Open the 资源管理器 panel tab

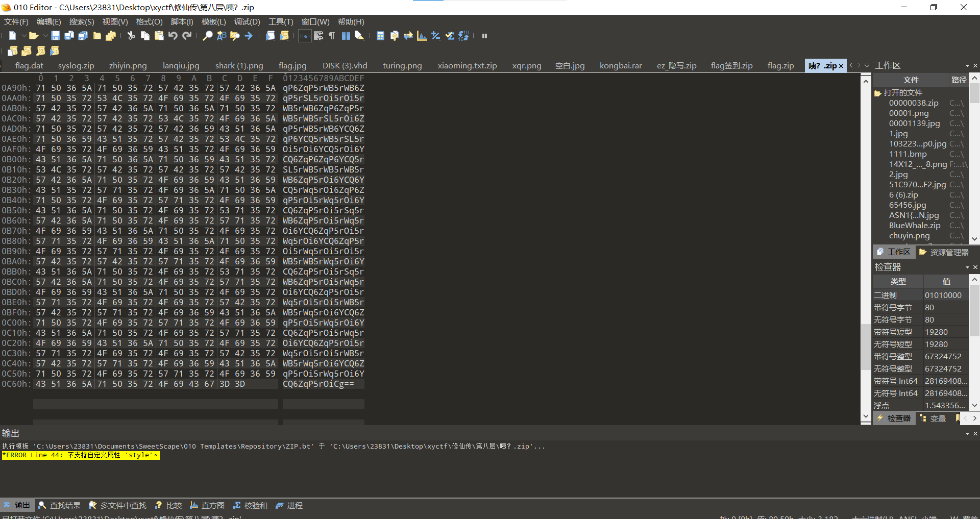(x=944, y=252)
